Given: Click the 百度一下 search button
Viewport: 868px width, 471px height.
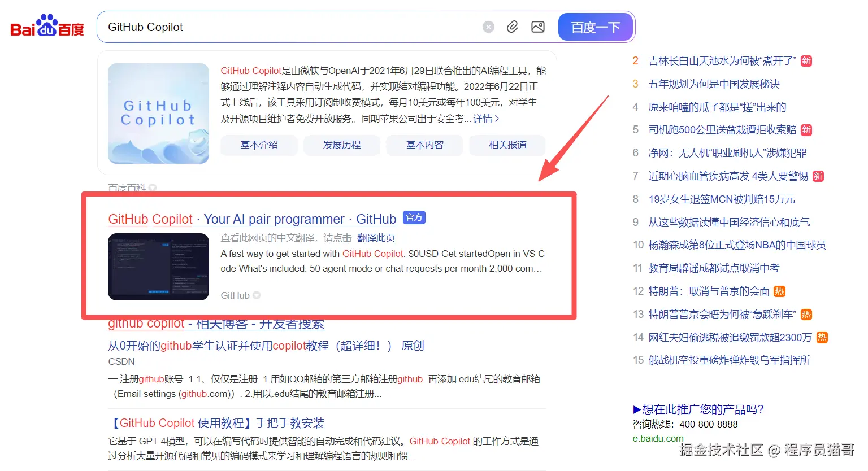Looking at the screenshot, I should pyautogui.click(x=596, y=27).
